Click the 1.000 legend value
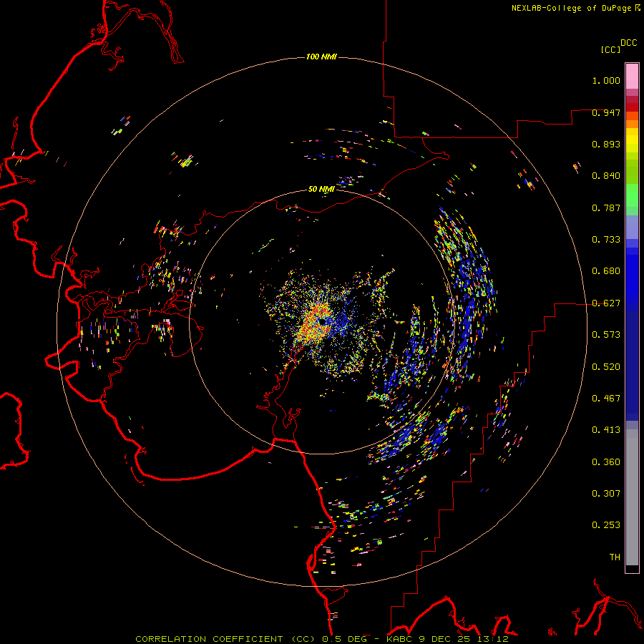Screen dimensions: 644x644 (x=606, y=80)
